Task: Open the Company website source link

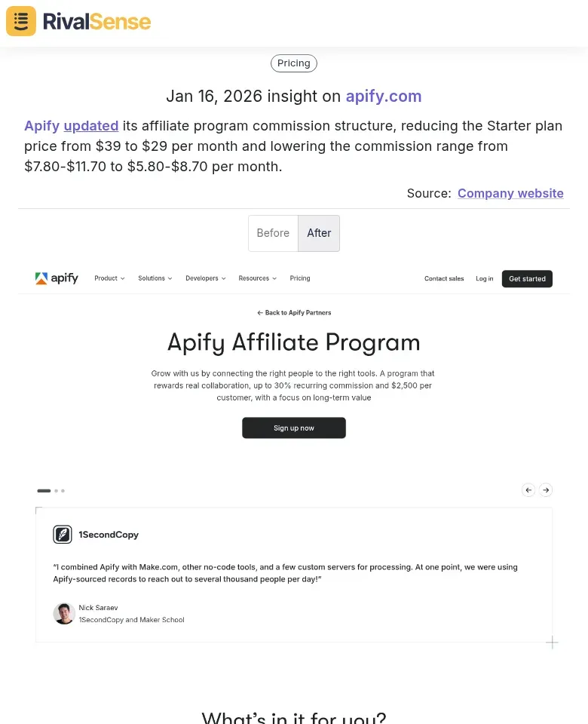Action: click(510, 193)
